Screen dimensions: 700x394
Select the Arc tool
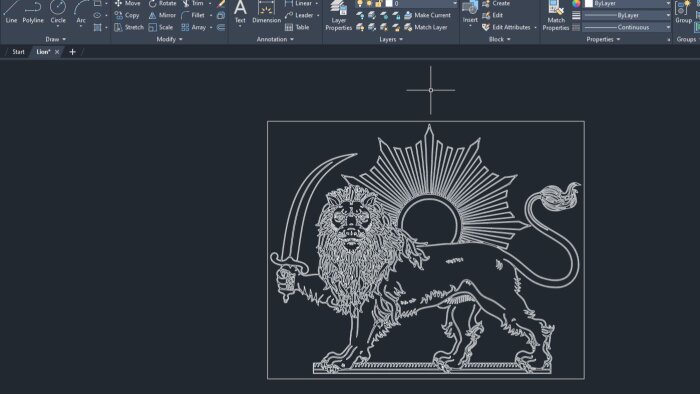point(81,12)
